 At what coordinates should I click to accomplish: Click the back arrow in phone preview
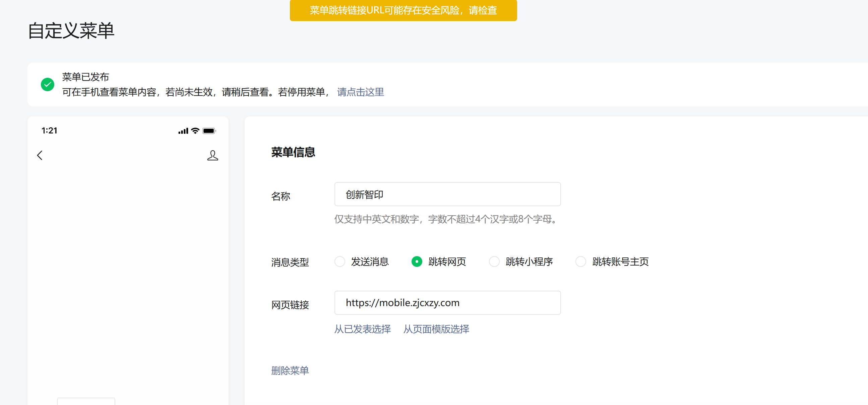40,156
